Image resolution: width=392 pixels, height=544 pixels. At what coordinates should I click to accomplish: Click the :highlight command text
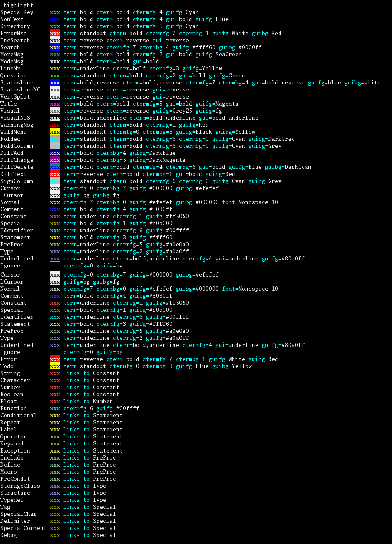click(x=17, y=5)
